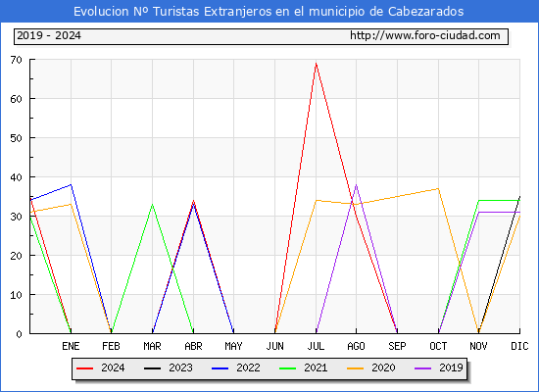
Task: Click the DIC month axis label
Action: click(519, 346)
